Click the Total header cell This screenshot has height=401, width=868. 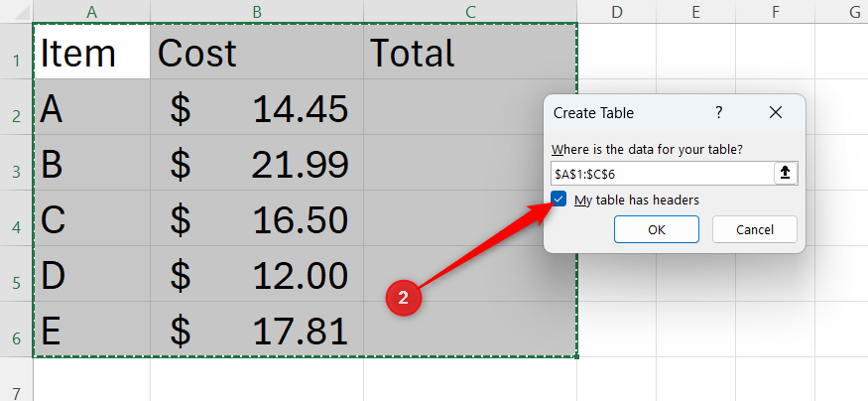coord(470,52)
